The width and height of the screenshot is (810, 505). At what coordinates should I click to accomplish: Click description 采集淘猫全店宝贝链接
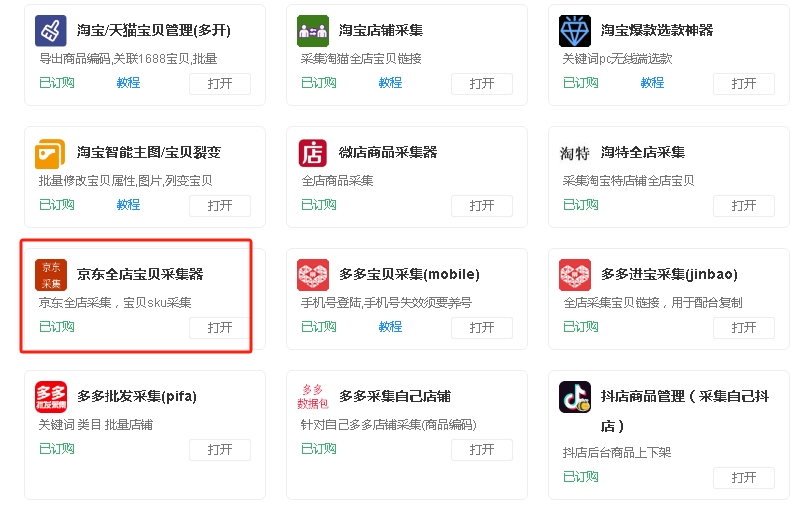tap(361, 59)
